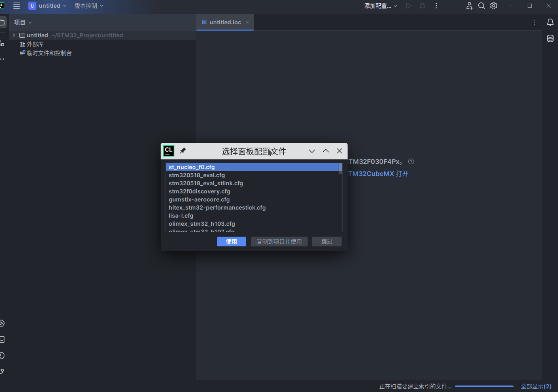
Task: Close the 选择面板配置文件 dialog
Action: tap(339, 151)
